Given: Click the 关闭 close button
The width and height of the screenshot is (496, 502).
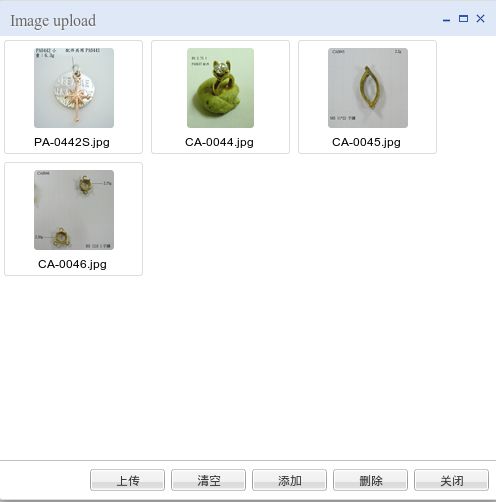Looking at the screenshot, I should tap(451, 480).
